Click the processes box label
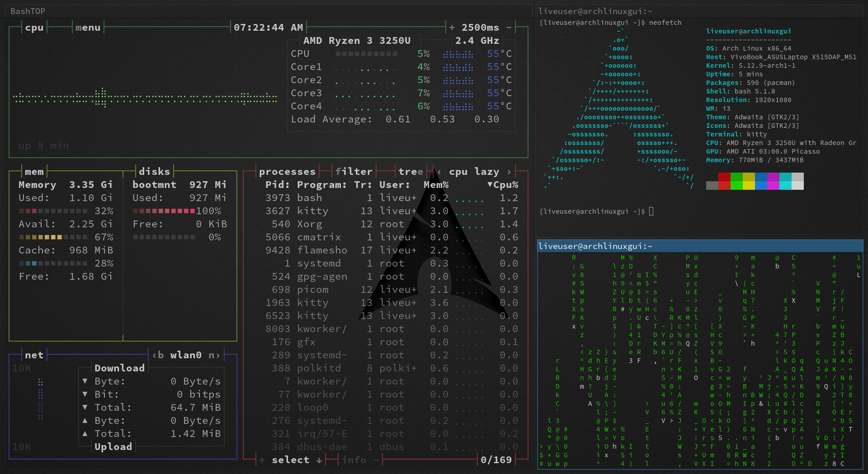The width and height of the screenshot is (868, 474). [287, 171]
